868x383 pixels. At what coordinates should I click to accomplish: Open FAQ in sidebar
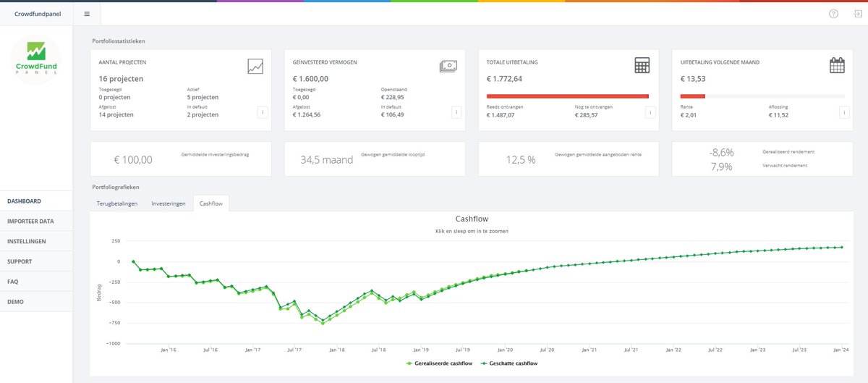click(36, 282)
